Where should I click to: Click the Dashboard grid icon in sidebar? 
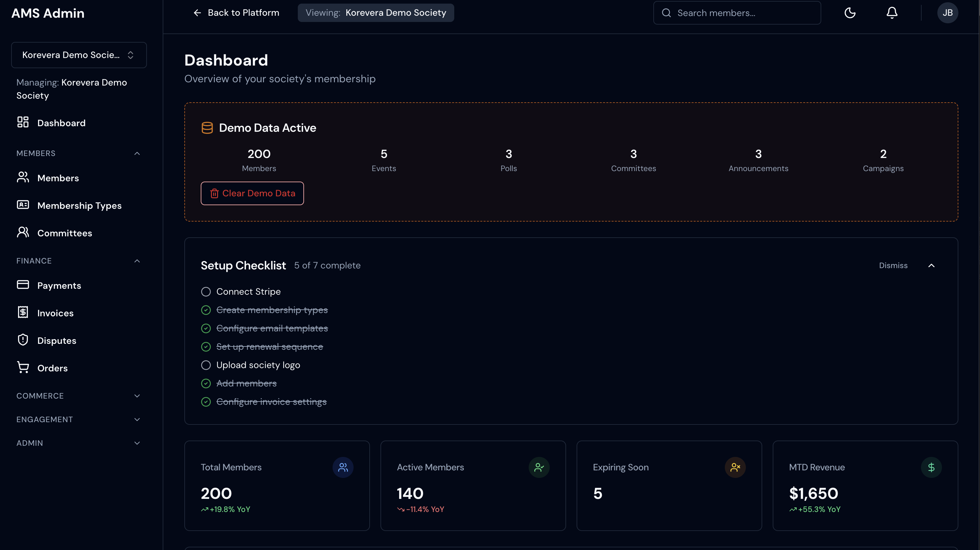pyautogui.click(x=23, y=122)
